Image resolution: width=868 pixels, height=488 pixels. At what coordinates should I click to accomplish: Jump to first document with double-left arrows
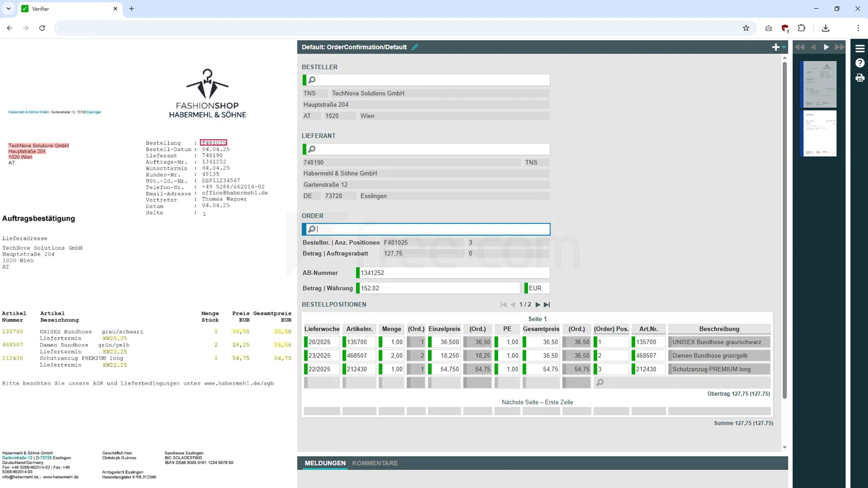click(799, 47)
